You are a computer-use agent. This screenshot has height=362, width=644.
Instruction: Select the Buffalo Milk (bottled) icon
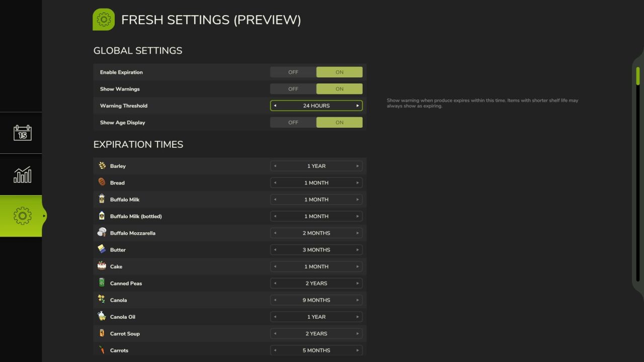[x=102, y=216]
